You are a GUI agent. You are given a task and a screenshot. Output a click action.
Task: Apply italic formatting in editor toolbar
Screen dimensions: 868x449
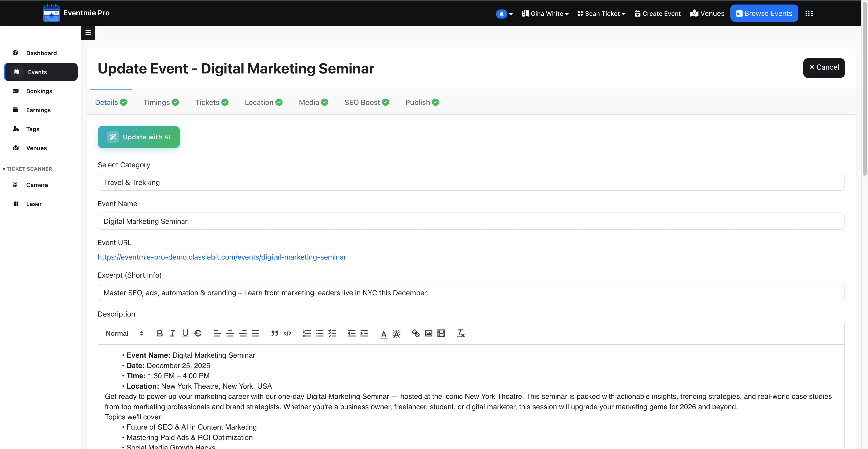click(x=172, y=333)
